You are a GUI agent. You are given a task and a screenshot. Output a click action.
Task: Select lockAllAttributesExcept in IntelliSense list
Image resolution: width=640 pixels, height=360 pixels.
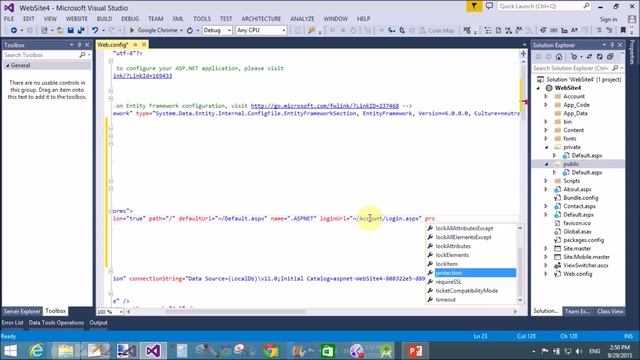point(464,228)
